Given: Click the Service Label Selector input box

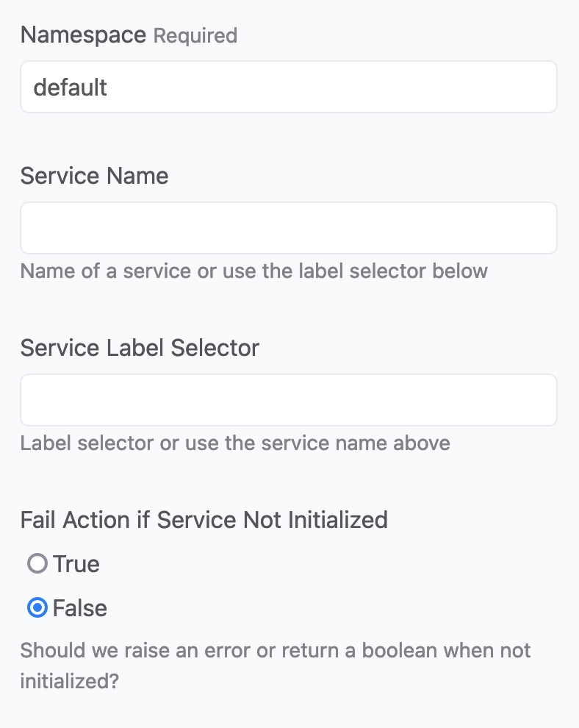Looking at the screenshot, I should 289,400.
